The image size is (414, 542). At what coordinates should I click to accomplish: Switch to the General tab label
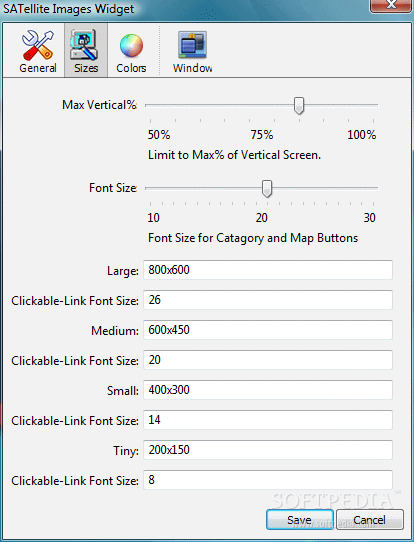point(38,68)
